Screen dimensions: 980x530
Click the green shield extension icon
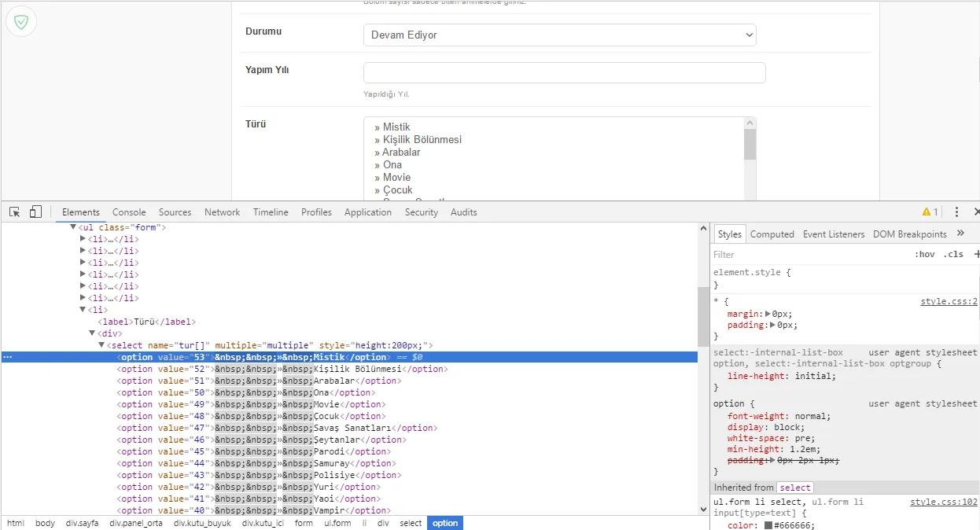pos(21,23)
